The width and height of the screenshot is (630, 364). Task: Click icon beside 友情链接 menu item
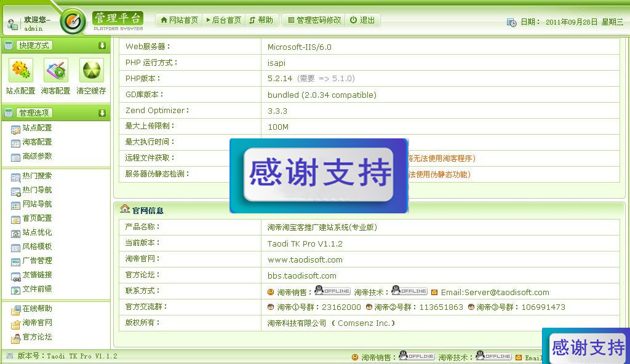(15, 277)
